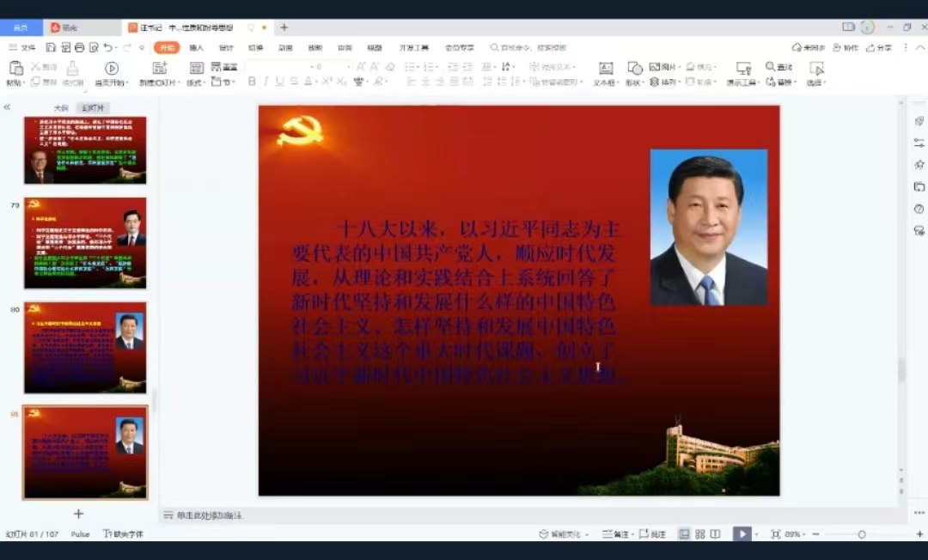Click the Save icon in quick access toolbar
The height and width of the screenshot is (560, 928).
point(52,48)
